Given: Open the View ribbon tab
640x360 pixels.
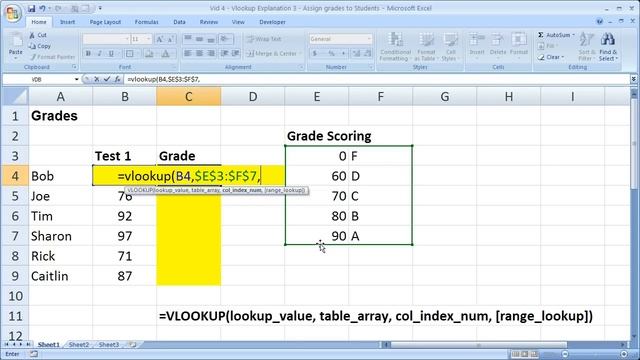Looking at the screenshot, I should click(238, 22).
